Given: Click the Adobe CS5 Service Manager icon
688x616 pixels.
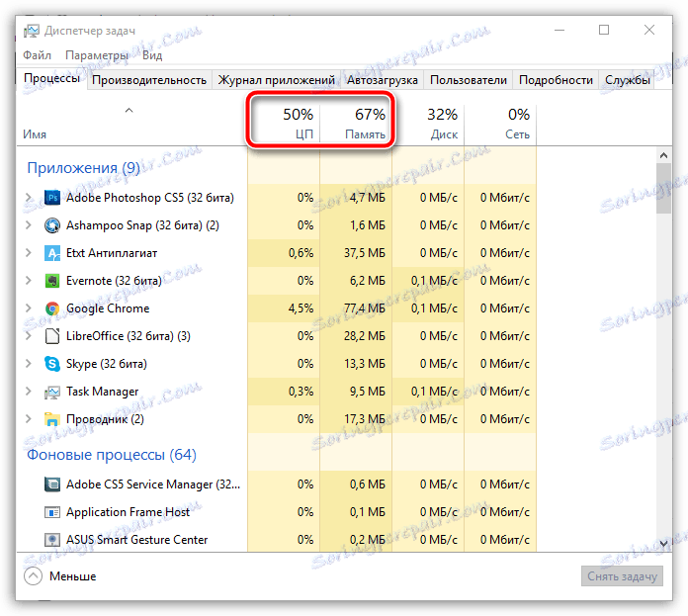Looking at the screenshot, I should pos(52,484).
